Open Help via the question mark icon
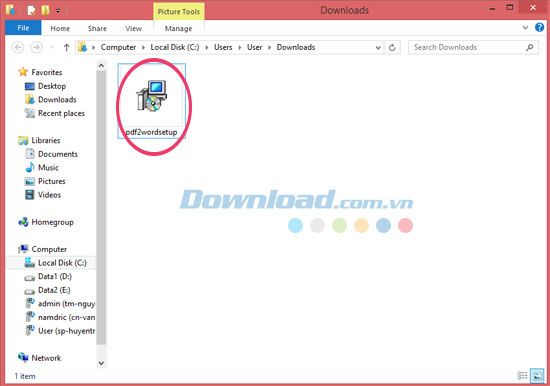Viewport: 550px width, 386px height. pyautogui.click(x=539, y=27)
